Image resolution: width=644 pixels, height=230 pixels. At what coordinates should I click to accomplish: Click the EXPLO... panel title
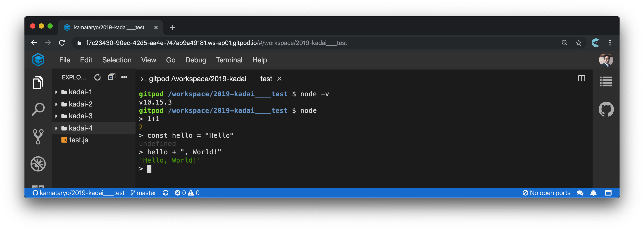pyautogui.click(x=74, y=77)
